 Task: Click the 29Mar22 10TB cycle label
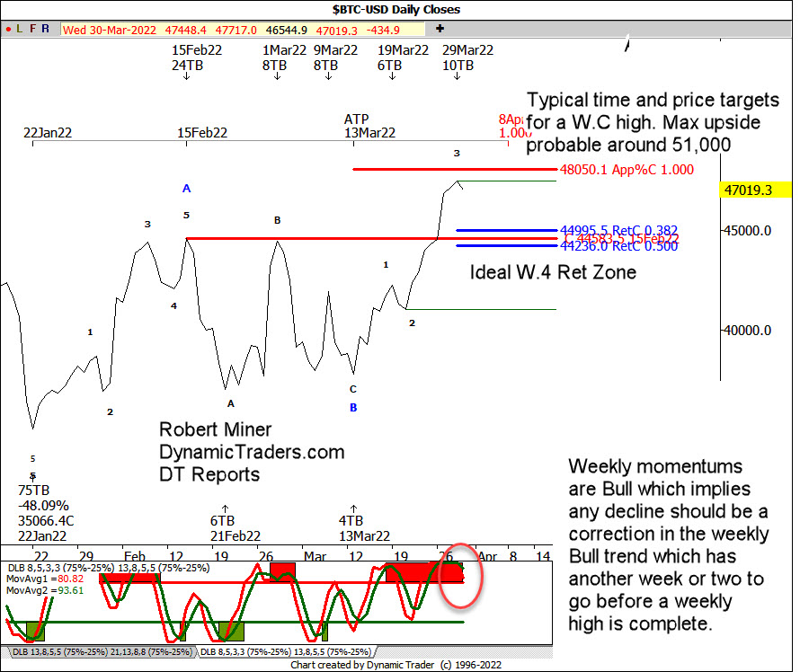[x=467, y=57]
